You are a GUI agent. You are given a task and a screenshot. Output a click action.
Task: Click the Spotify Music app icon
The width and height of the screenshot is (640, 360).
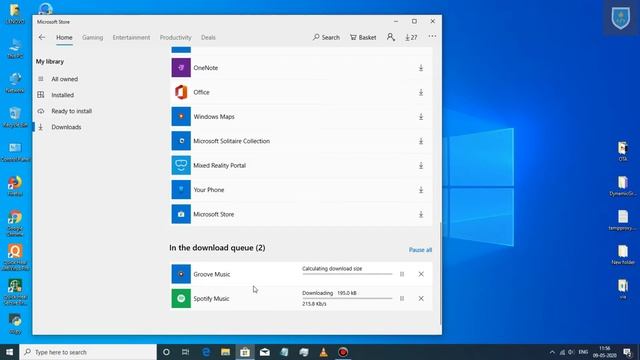[181, 298]
